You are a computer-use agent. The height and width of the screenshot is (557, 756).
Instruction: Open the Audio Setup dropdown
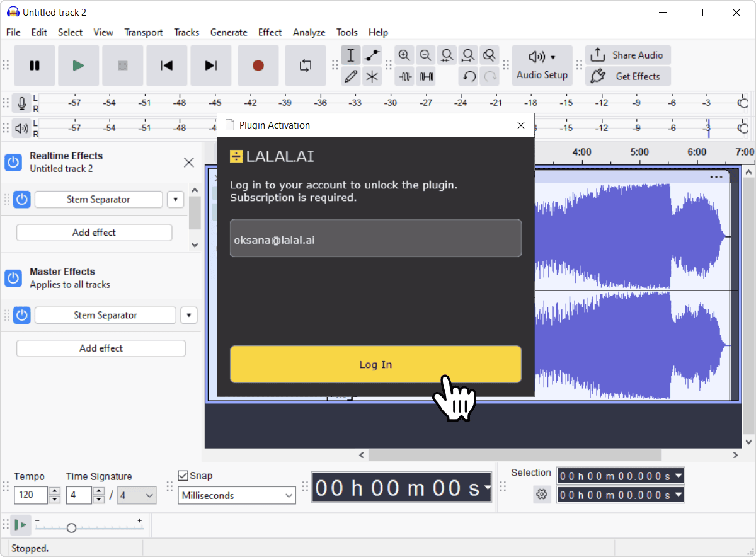click(542, 66)
